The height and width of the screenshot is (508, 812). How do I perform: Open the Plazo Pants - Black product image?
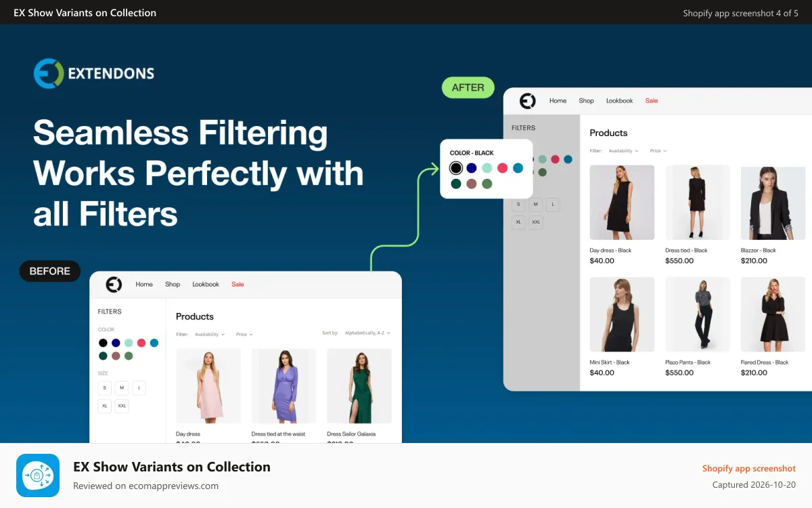[x=698, y=314]
